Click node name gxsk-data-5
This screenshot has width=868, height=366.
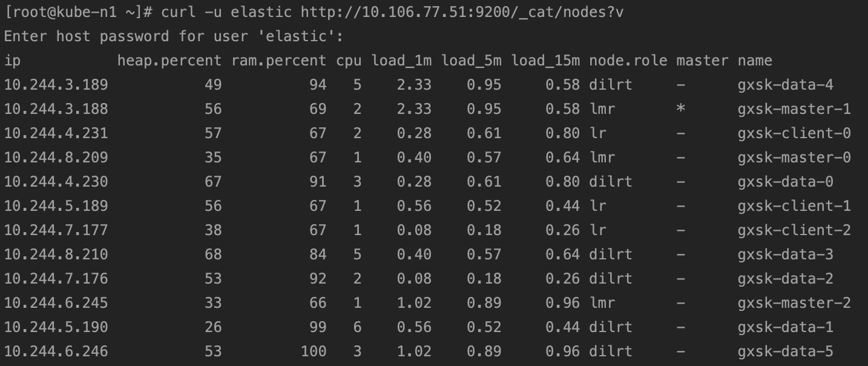pos(785,351)
